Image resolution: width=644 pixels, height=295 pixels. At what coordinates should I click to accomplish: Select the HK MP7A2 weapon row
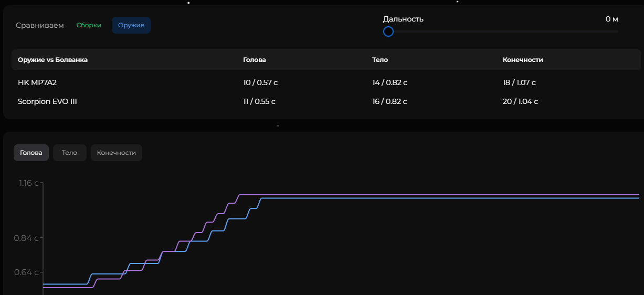[326, 82]
